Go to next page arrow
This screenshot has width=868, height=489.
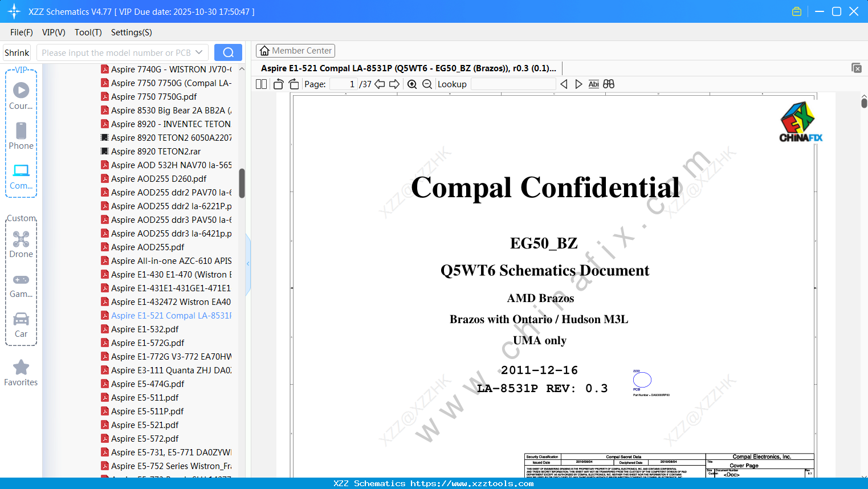394,84
